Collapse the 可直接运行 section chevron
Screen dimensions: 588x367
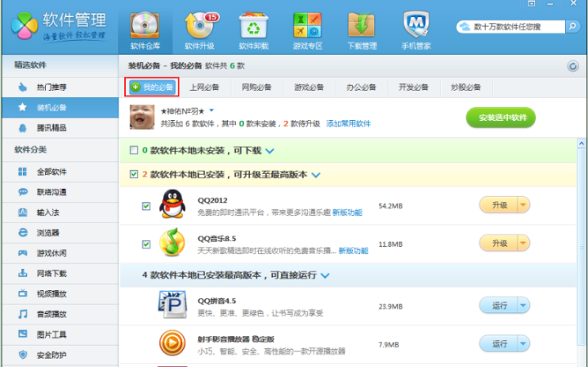[325, 275]
